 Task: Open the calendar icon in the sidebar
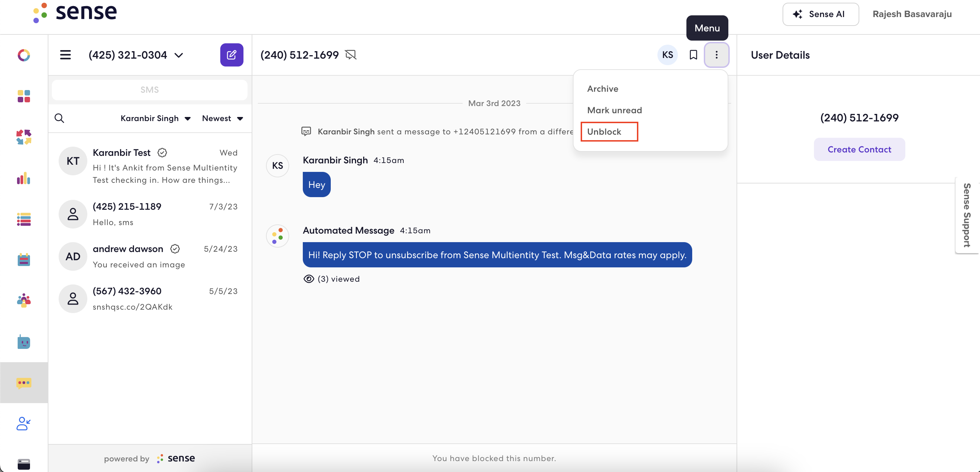pos(24,260)
